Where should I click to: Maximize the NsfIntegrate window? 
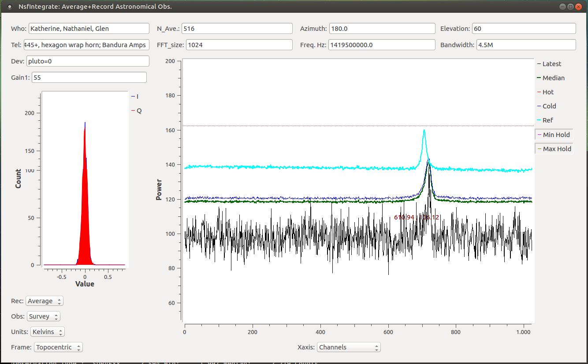coord(570,7)
